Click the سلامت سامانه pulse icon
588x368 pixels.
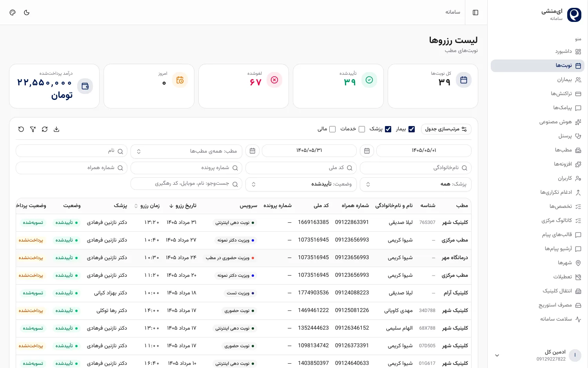pyautogui.click(x=578, y=319)
